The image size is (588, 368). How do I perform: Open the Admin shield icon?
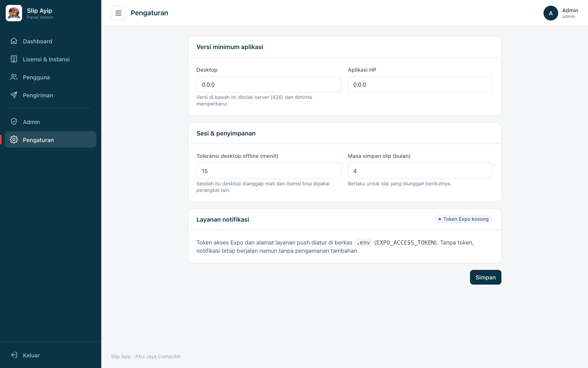14,122
